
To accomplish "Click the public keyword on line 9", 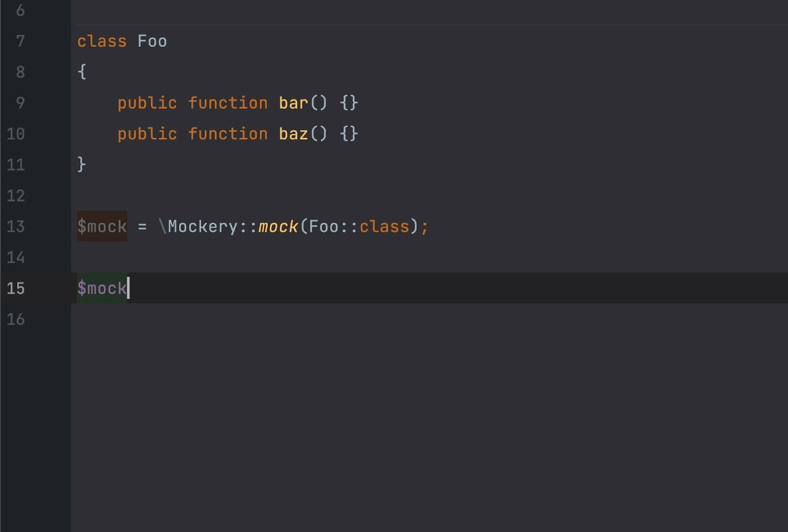I will click(147, 103).
